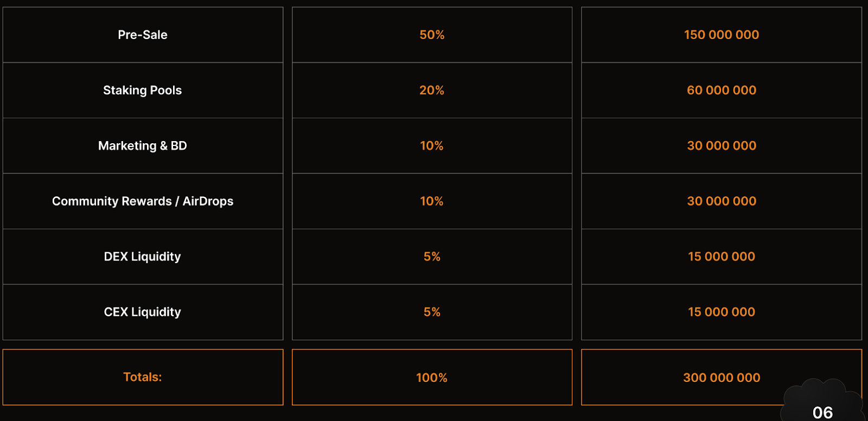This screenshot has height=421, width=868.
Task: Click the 150 000 000 token amount
Action: coord(722,35)
